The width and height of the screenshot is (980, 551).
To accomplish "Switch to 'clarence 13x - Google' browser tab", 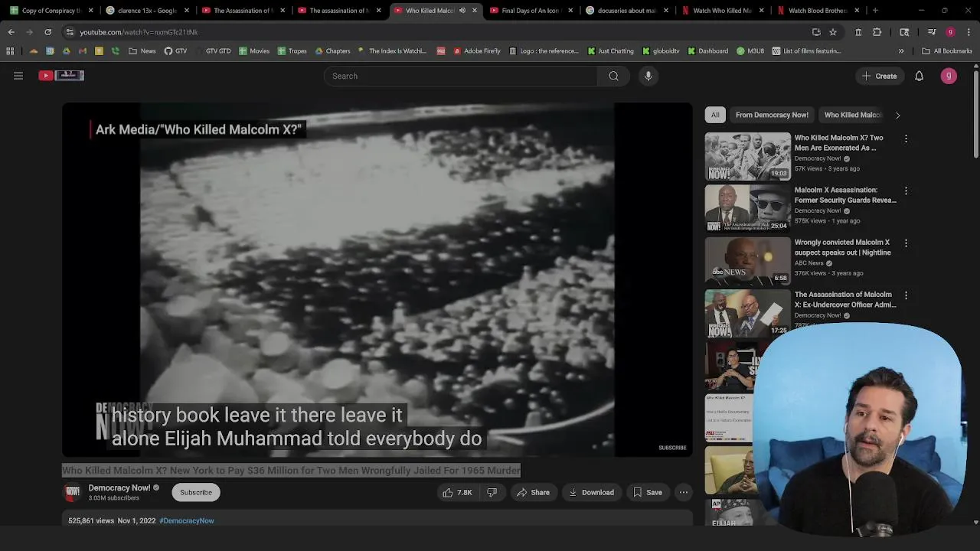I will (x=142, y=11).
